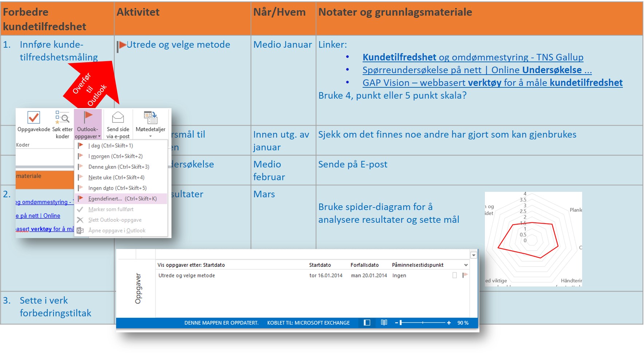The height and width of the screenshot is (356, 644).
Task: Click Bruke spider-diagram for å analysere text
Action: click(x=388, y=213)
